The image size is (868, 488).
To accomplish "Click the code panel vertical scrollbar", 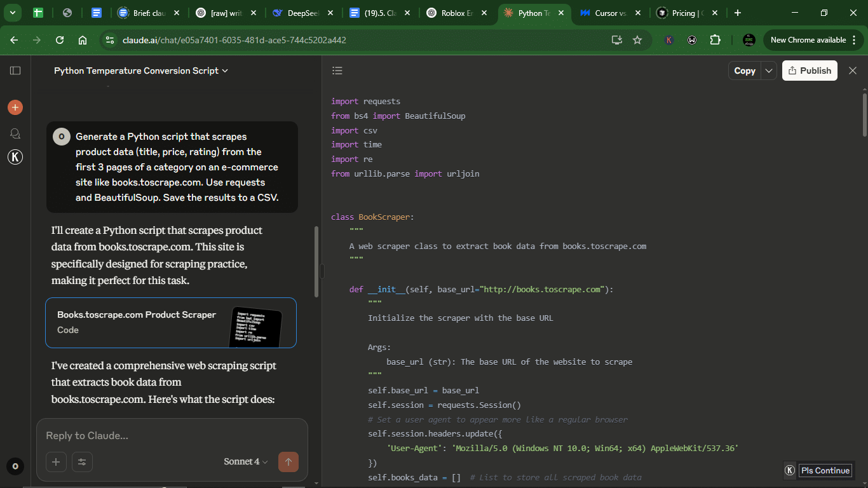I will (x=864, y=114).
